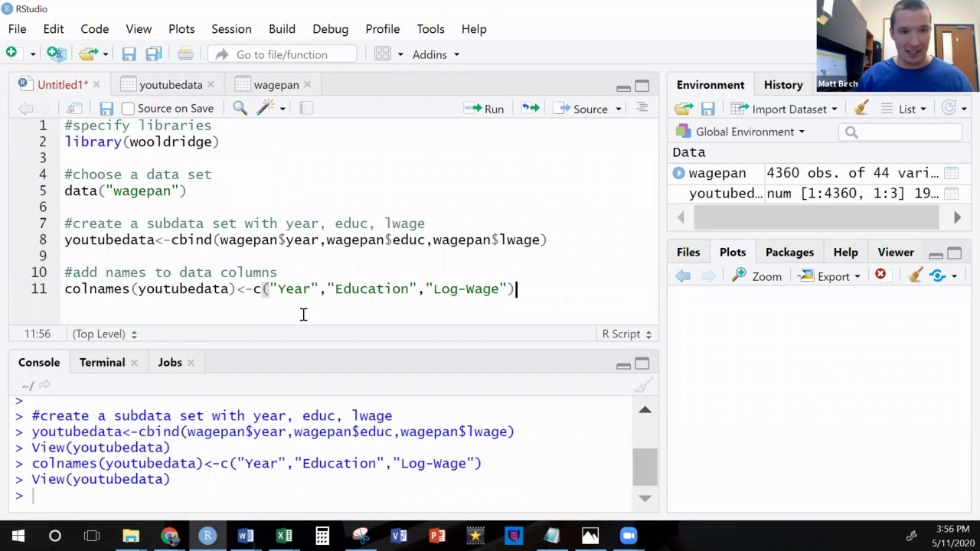Switch to the Terminal tab
The height and width of the screenshot is (551, 980).
102,363
